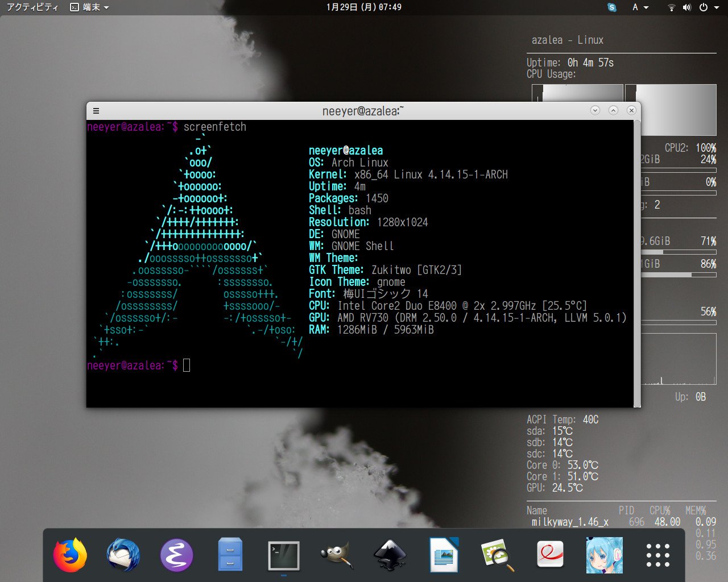Viewport: 728px width, 582px height.
Task: Click the 'azalea - Linux' desktop widget heading
Action: click(568, 40)
